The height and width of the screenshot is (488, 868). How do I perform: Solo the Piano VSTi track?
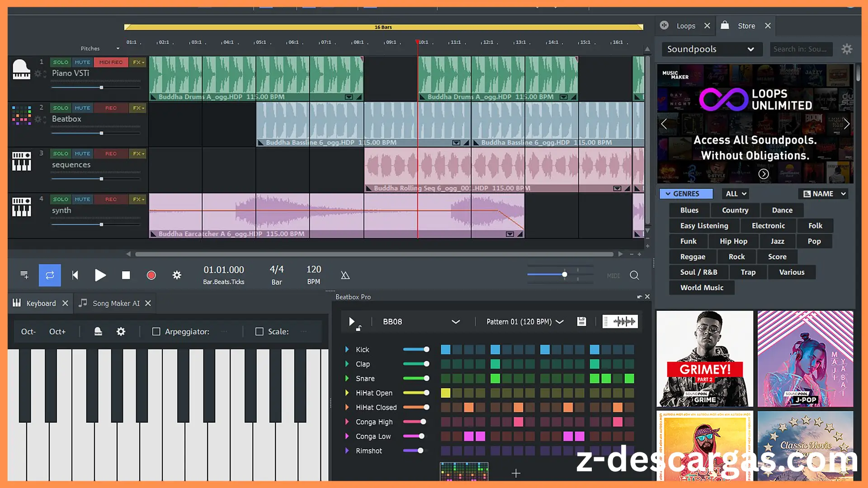pyautogui.click(x=61, y=62)
